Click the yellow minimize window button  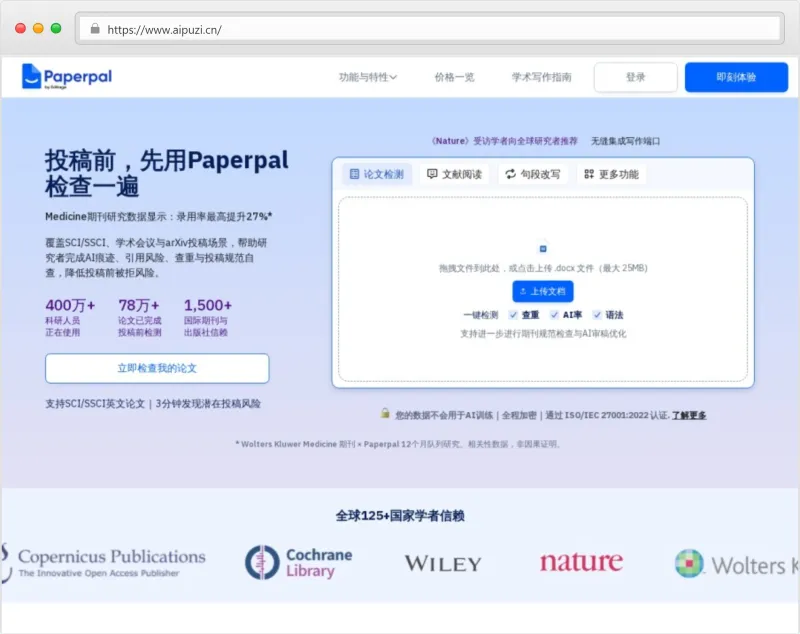pos(38,29)
